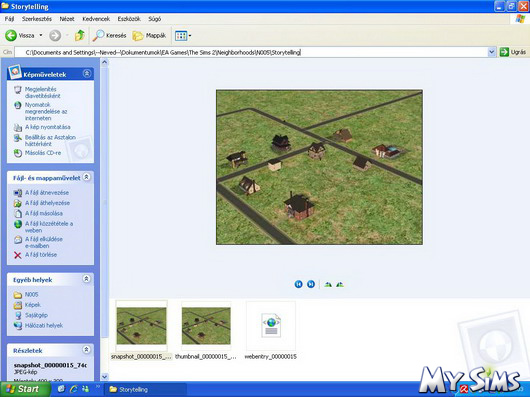Screen dimensions: 530x397
Task: Collapse the Részletek panel
Action: (87, 349)
